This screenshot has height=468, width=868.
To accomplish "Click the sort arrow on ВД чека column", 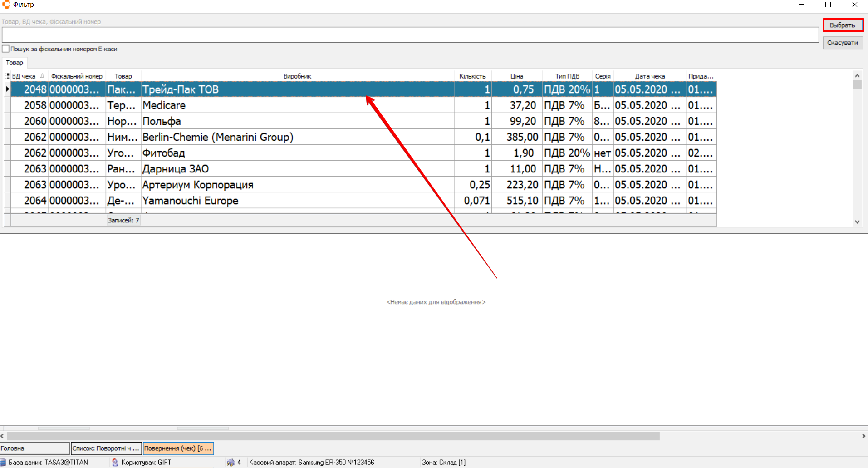I will point(42,76).
